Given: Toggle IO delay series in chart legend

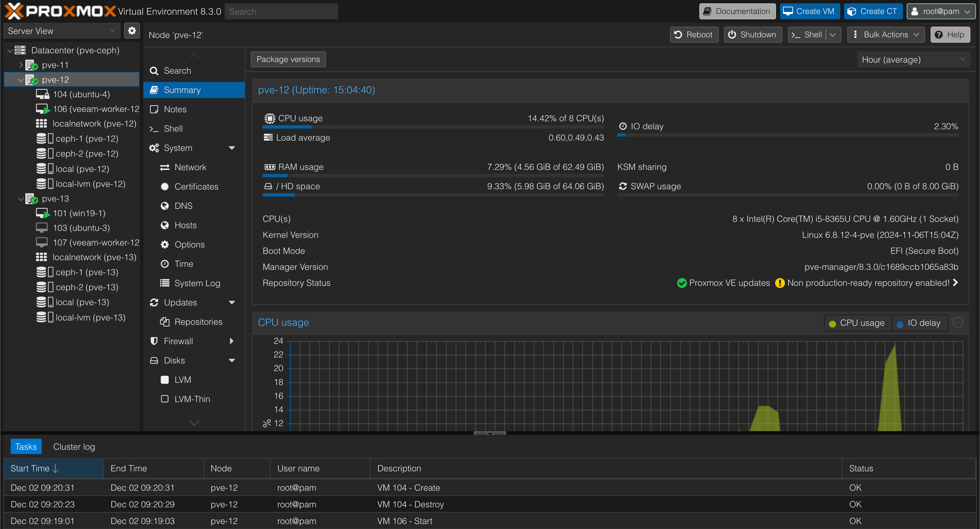Looking at the screenshot, I should (920, 323).
